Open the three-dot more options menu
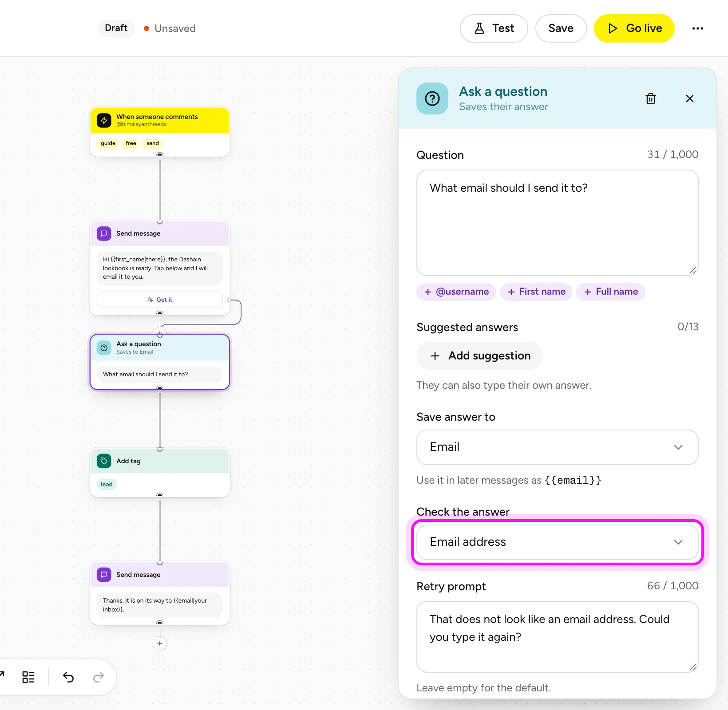This screenshot has height=710, width=728. (697, 28)
